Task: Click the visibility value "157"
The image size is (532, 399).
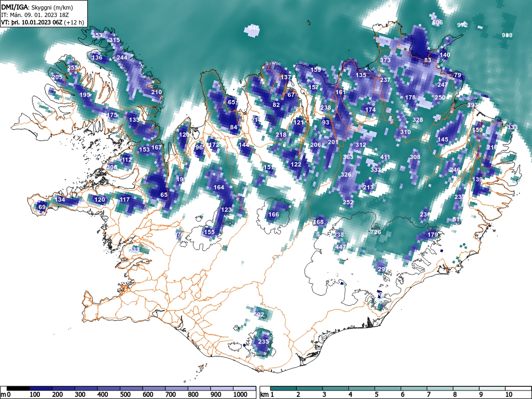Action: pyautogui.click(x=313, y=87)
